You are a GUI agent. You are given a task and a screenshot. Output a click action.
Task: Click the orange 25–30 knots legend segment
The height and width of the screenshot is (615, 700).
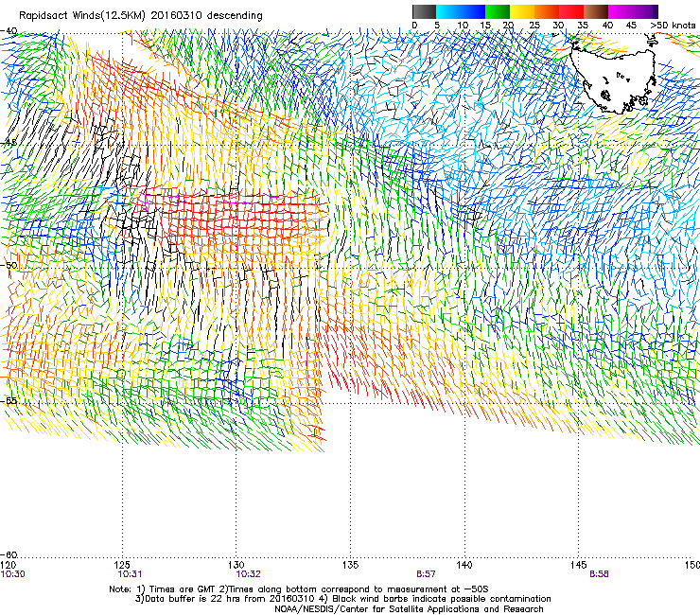[547, 11]
